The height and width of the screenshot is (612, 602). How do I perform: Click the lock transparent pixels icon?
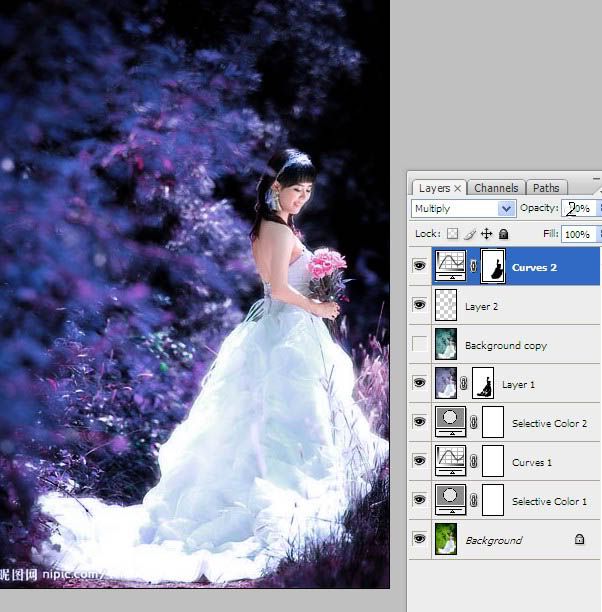click(452, 234)
